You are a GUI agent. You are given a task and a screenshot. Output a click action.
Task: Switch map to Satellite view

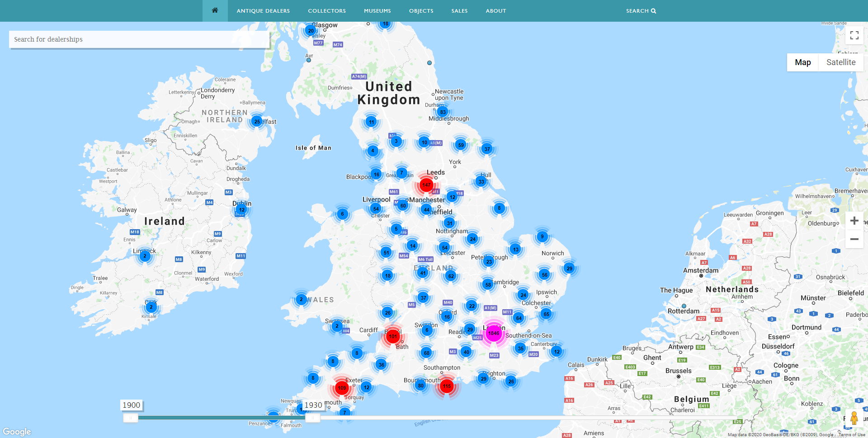tap(840, 62)
